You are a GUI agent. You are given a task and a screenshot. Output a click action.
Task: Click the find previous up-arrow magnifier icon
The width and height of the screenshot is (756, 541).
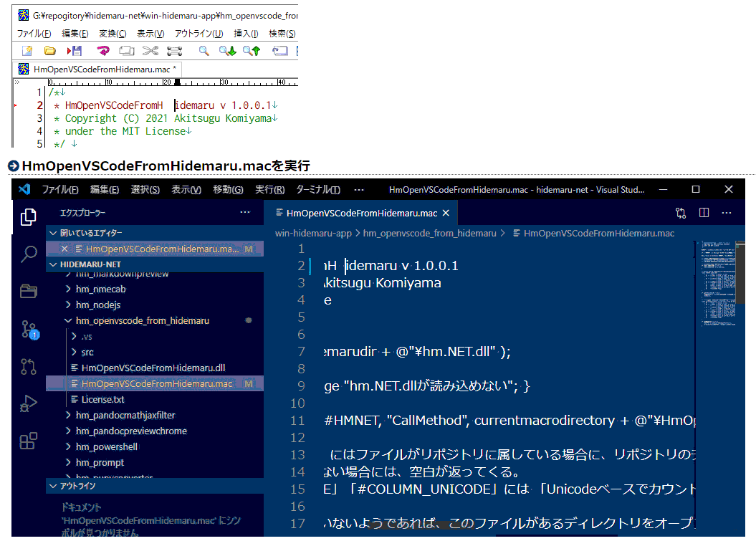point(252,51)
